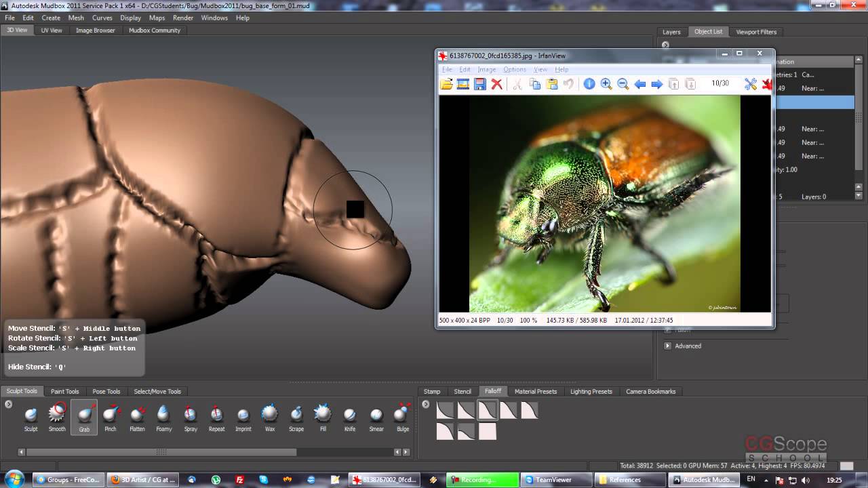Switch to the UV View tab

pos(52,30)
